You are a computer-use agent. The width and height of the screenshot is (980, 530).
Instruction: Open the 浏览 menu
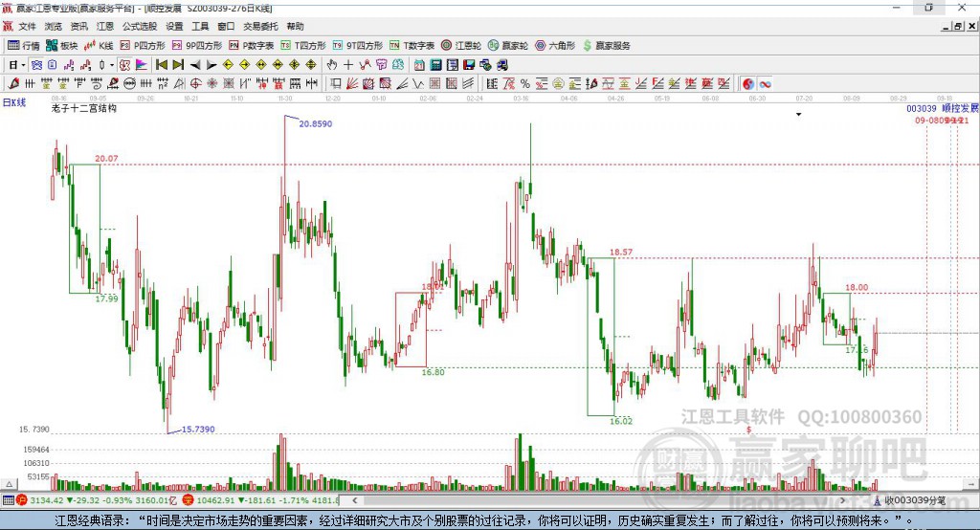(54, 26)
